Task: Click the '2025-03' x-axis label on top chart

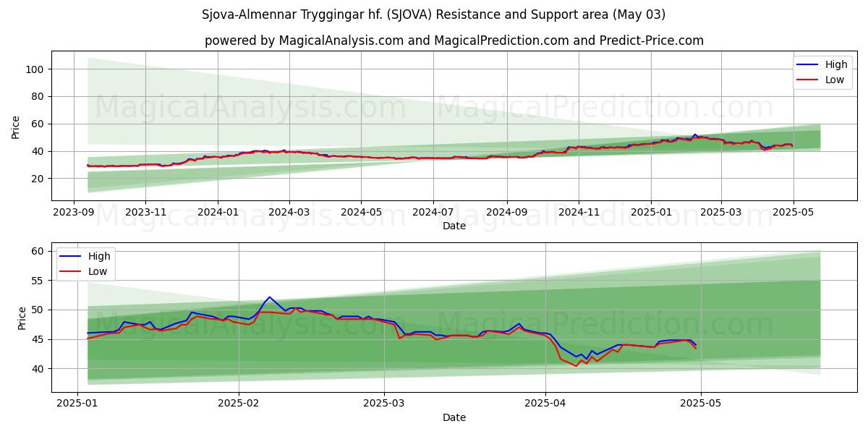Action: point(720,213)
